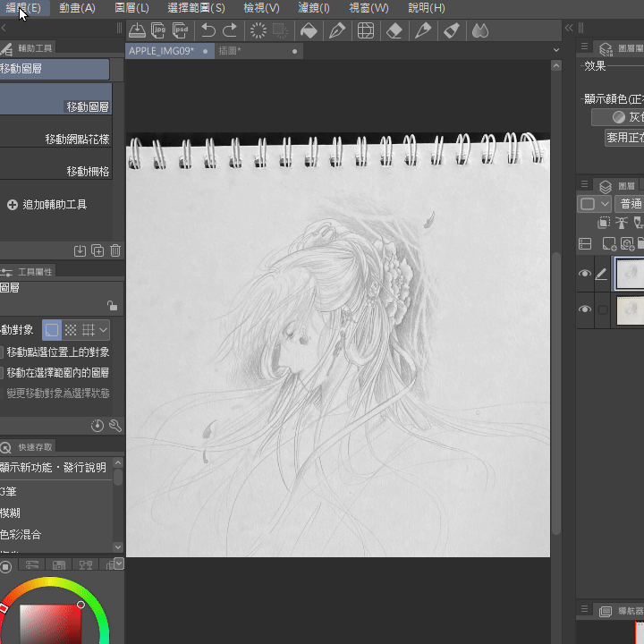Select the 移動柵格 sub tool
The image size is (644, 644).
click(55, 164)
